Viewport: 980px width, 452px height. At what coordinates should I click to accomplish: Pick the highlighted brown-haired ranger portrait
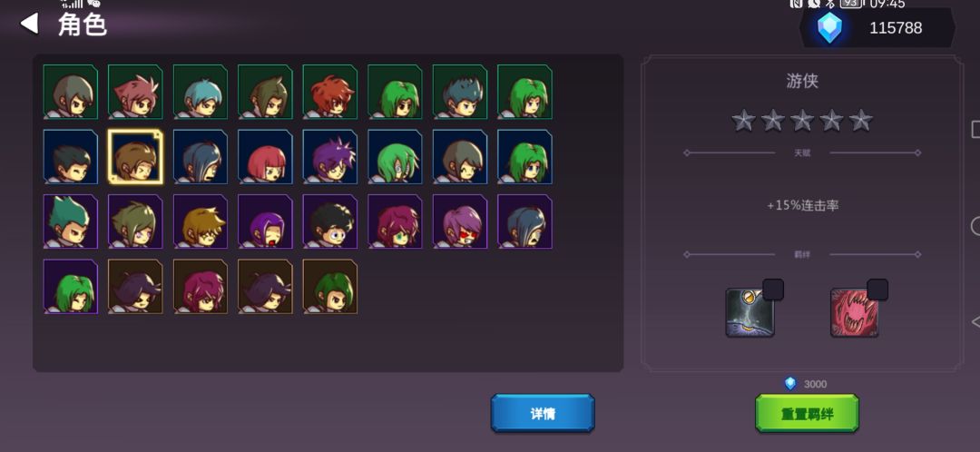pos(135,157)
